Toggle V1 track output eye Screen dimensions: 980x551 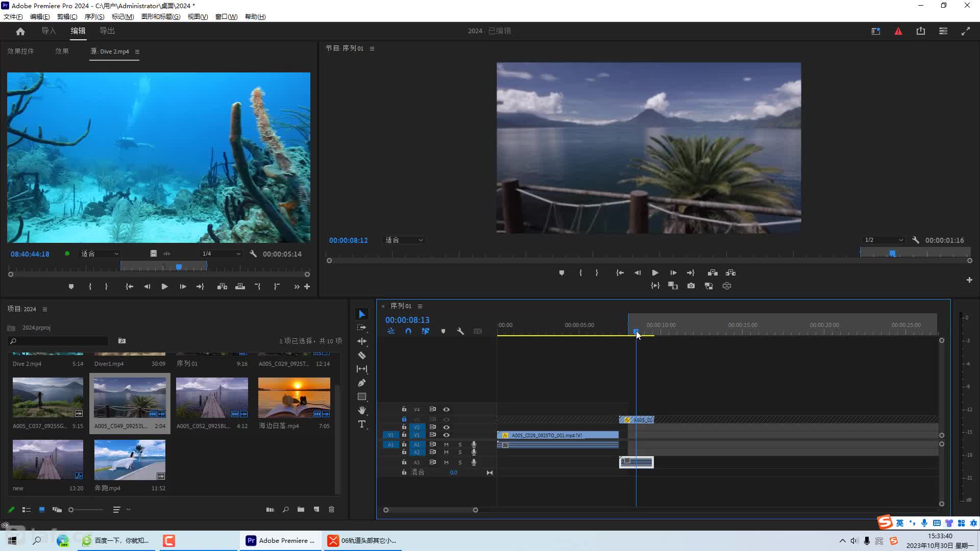[446, 435]
